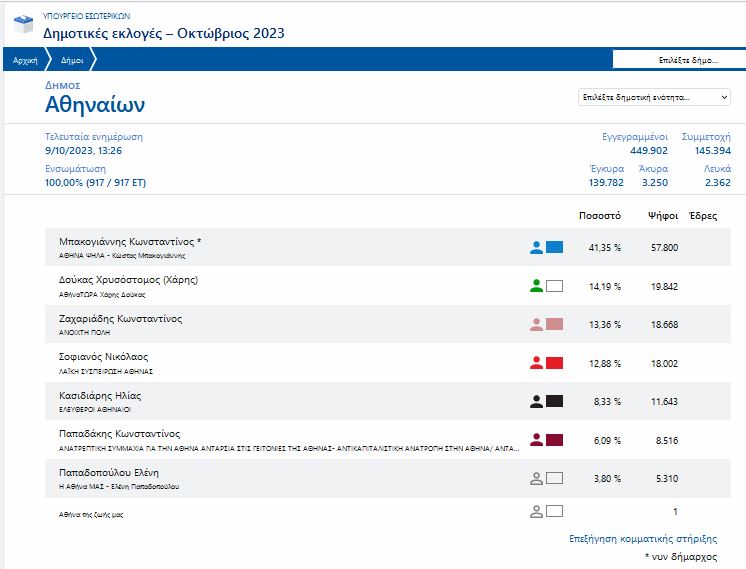Click the ballot box logo icon
The height and width of the screenshot is (569, 746).
20,24
